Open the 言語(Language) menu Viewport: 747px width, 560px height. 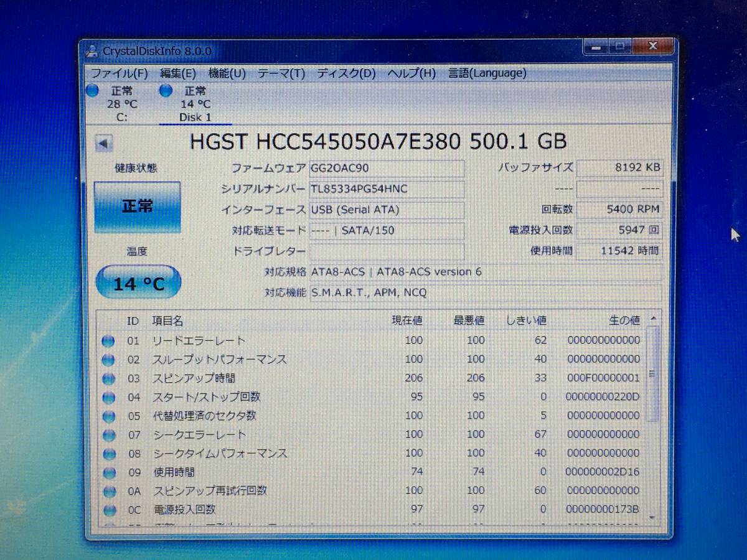(x=487, y=73)
